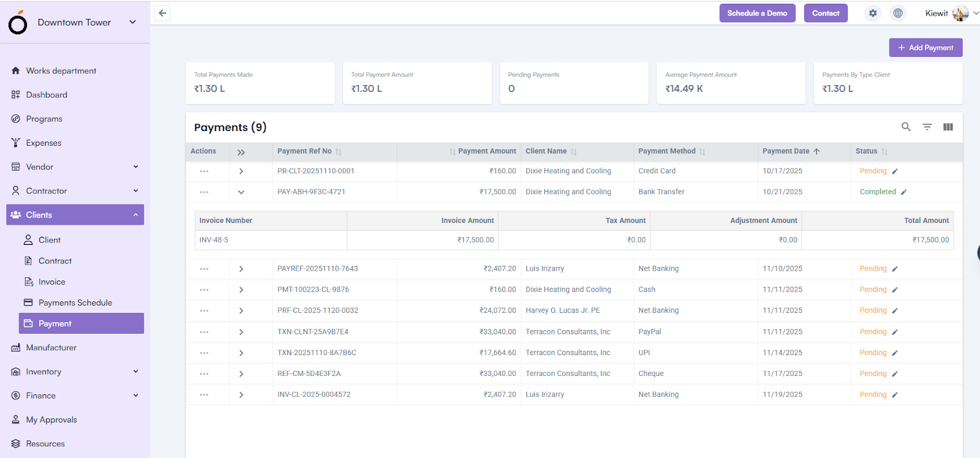The image size is (980, 458).
Task: Expand the PAYREF-20251110-7643 payment row
Action: tap(241, 269)
